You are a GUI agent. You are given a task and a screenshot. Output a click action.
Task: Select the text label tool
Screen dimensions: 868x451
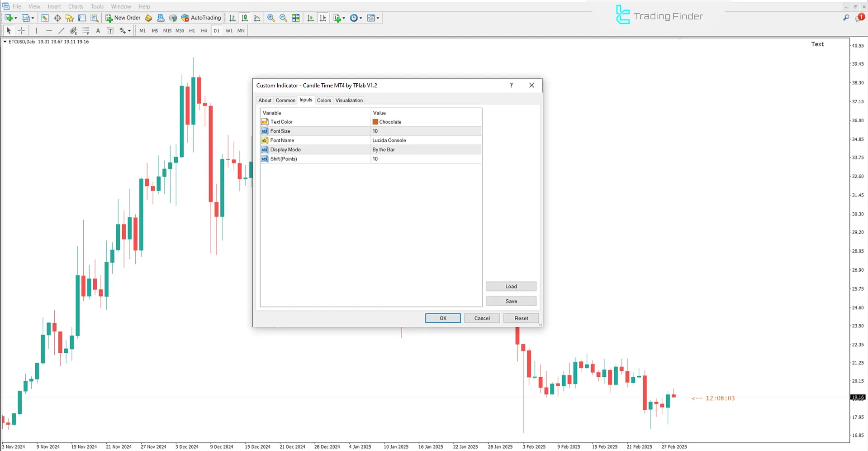(x=110, y=30)
